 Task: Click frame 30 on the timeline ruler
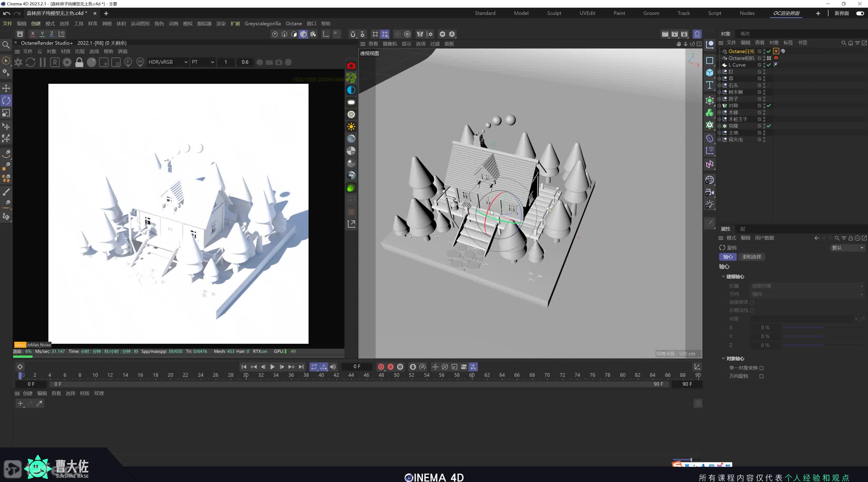click(x=246, y=375)
